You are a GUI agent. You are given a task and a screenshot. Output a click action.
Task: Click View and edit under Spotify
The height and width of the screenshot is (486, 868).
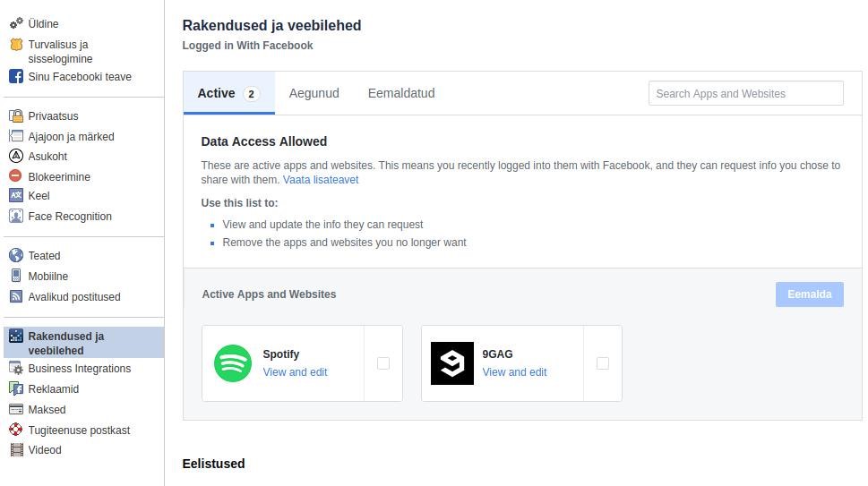[295, 372]
